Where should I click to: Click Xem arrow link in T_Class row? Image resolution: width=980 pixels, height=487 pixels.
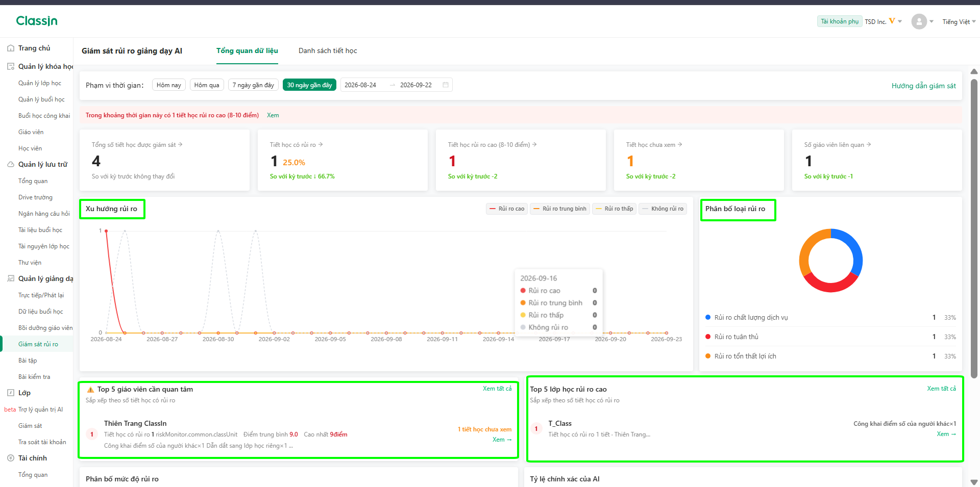[946, 434]
